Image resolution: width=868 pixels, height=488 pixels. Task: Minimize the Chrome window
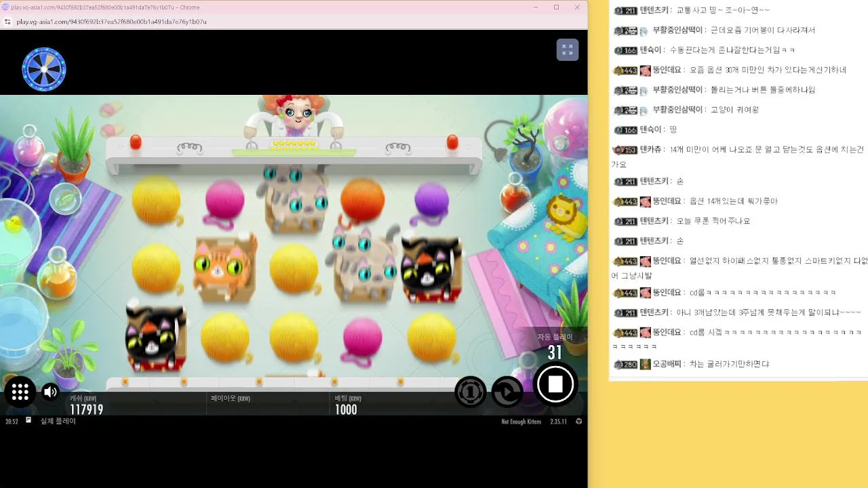click(536, 7)
